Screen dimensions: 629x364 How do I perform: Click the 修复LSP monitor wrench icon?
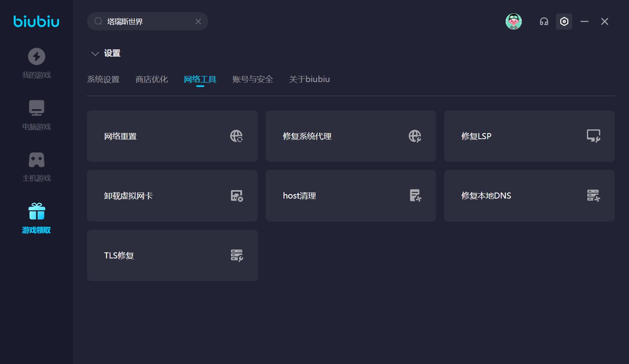tap(593, 136)
